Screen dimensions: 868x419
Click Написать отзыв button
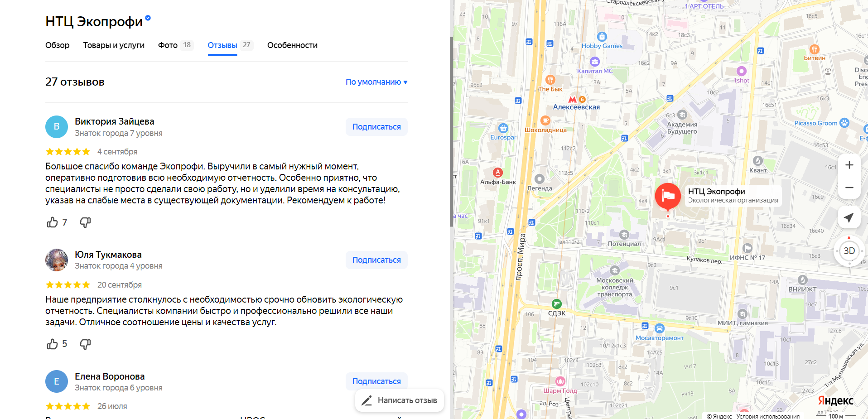click(400, 400)
